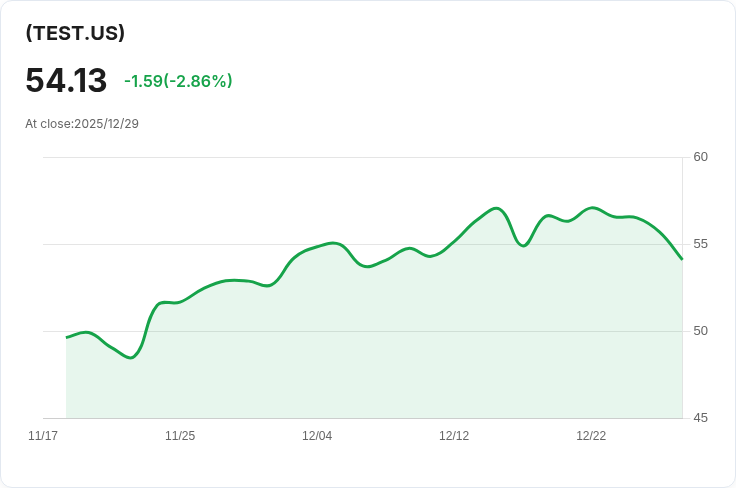Select the 60 y-axis label
Screen dimensions: 736x488
pos(700,157)
